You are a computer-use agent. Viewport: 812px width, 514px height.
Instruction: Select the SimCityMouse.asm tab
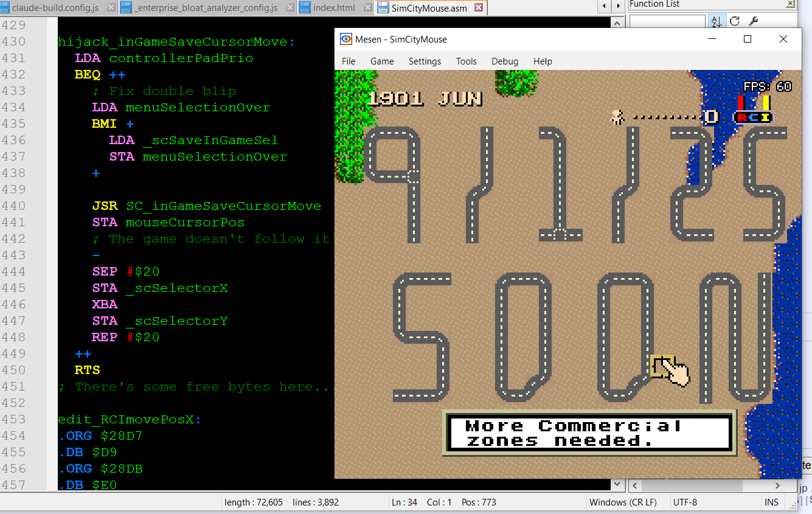(430, 8)
